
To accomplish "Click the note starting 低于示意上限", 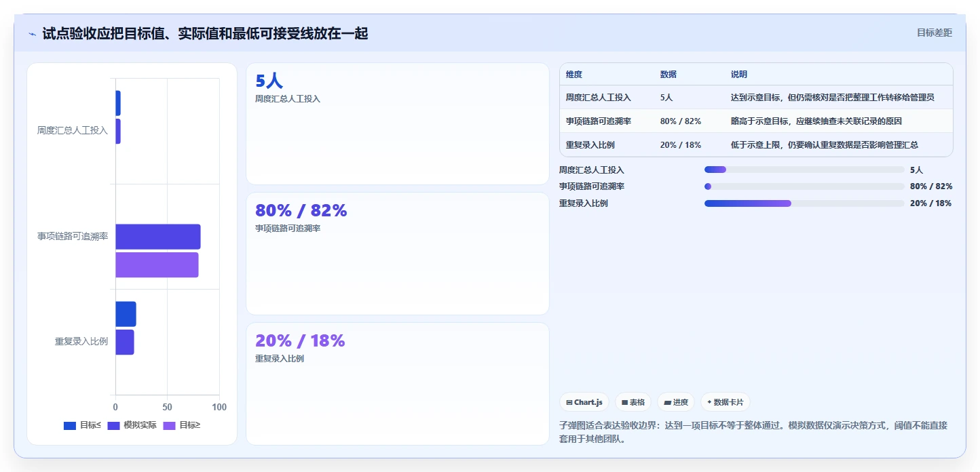I will coord(824,145).
